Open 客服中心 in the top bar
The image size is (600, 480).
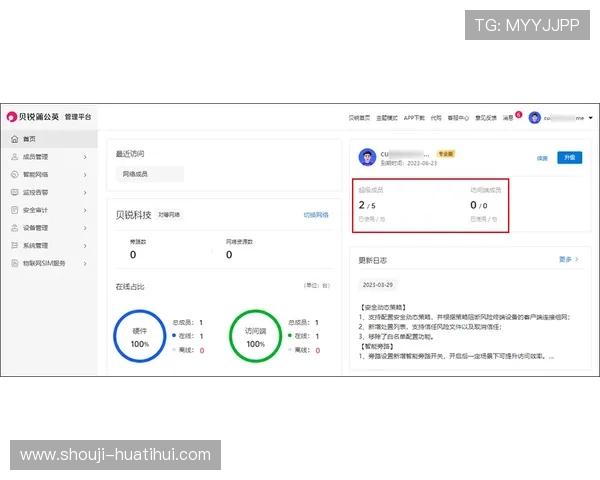click(458, 118)
